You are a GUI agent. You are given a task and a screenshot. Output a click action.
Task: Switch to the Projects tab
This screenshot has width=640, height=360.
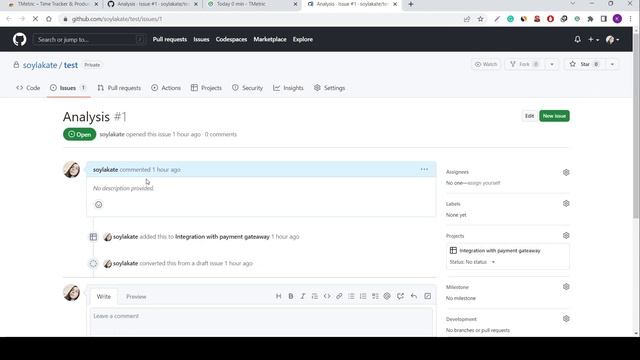[206, 88]
